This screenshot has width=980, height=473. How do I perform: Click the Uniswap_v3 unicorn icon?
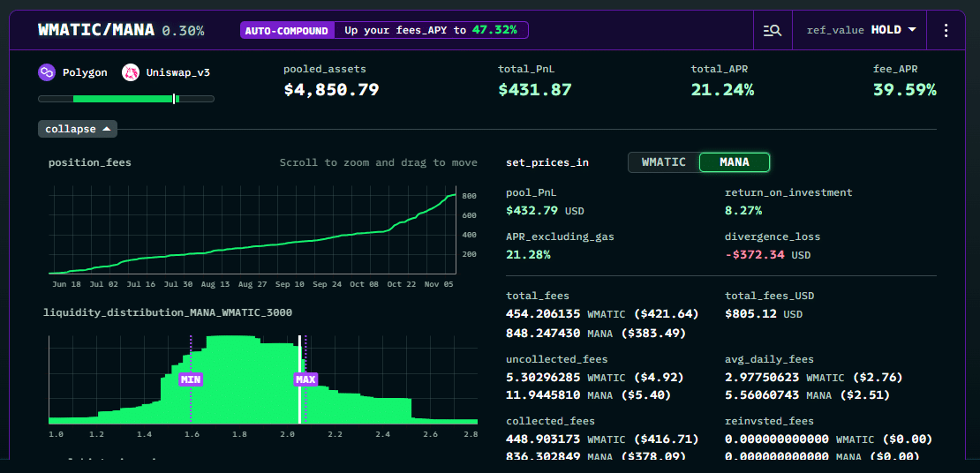tap(130, 72)
